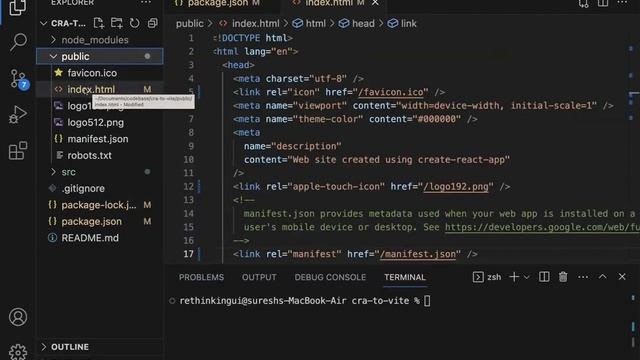Open editor More Actions ellipsis menu

click(622, 3)
